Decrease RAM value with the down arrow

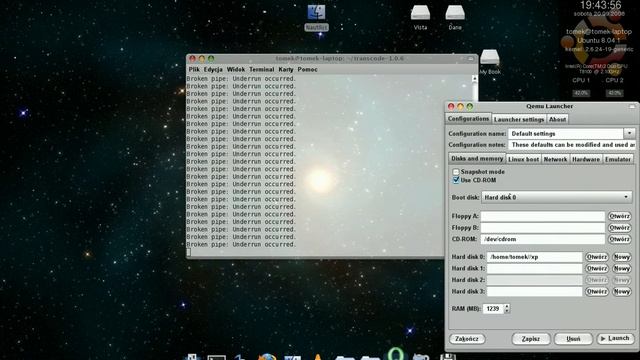[507, 311]
